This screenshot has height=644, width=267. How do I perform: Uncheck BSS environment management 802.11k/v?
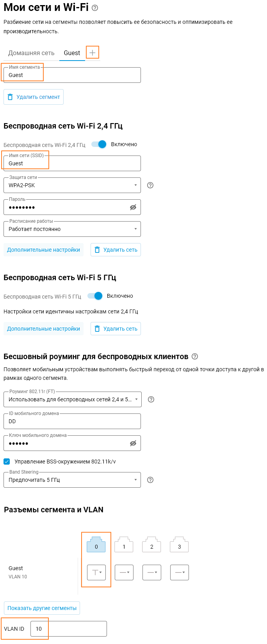[x=7, y=462]
